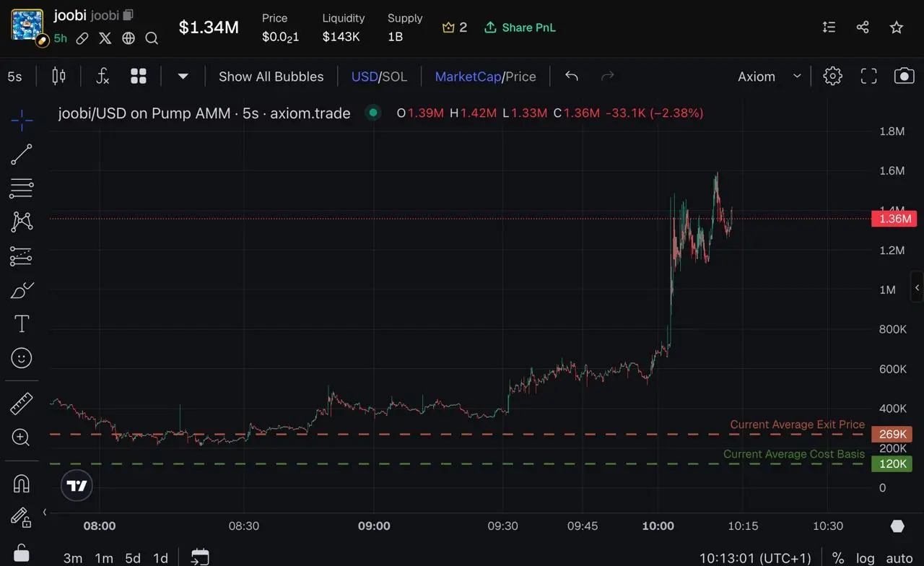This screenshot has height=566, width=924.
Task: Click the joobi/USD on Pump AMM title
Action: (x=204, y=113)
